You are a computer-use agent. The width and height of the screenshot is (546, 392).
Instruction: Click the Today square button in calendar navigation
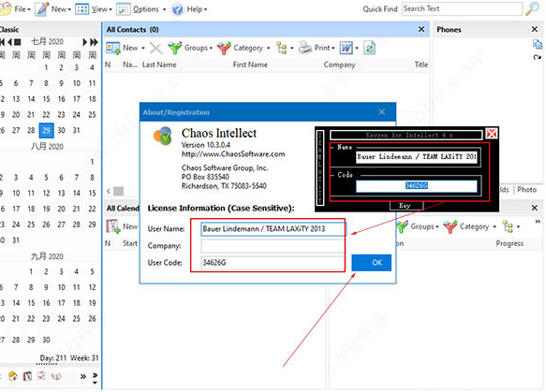click(18, 42)
